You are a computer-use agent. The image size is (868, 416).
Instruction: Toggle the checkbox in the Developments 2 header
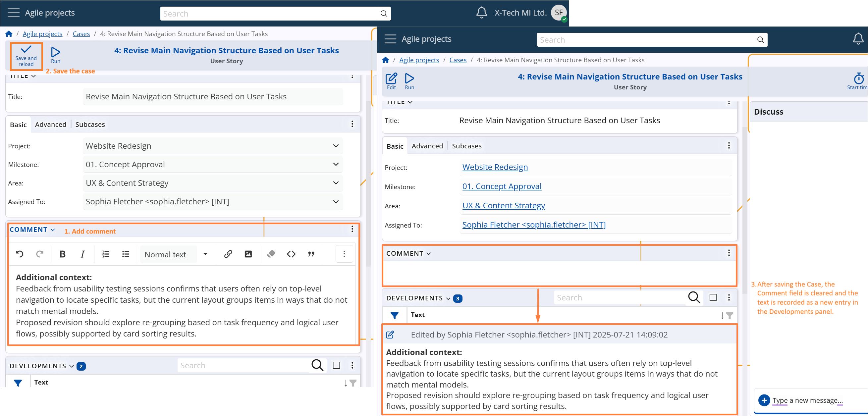click(336, 365)
